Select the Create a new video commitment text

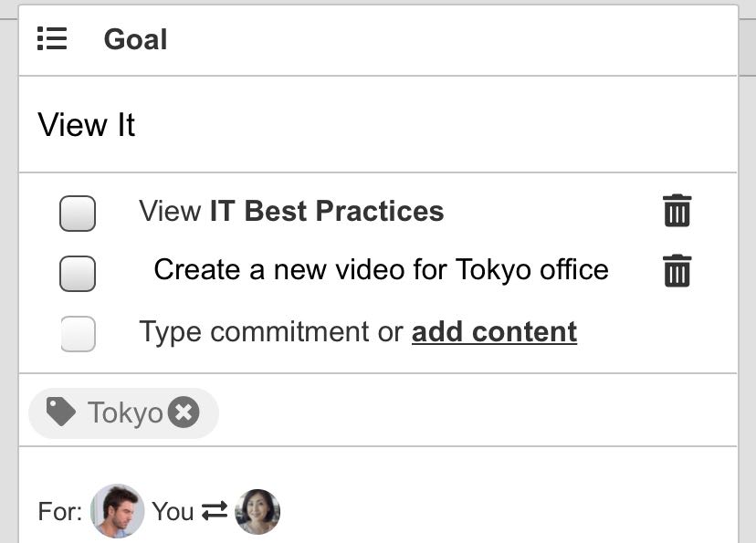click(381, 270)
